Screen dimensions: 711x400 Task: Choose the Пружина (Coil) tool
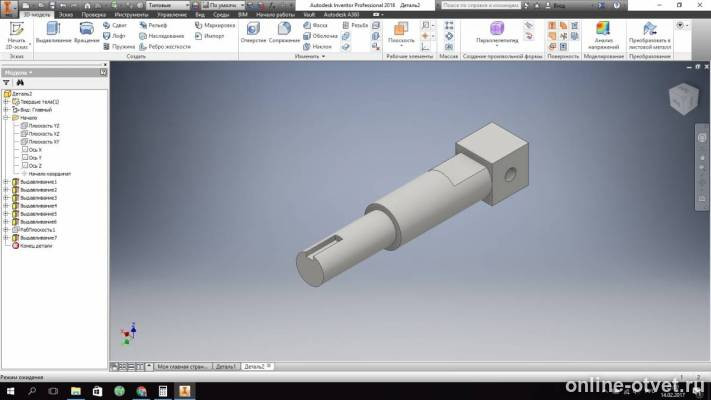coord(119,46)
